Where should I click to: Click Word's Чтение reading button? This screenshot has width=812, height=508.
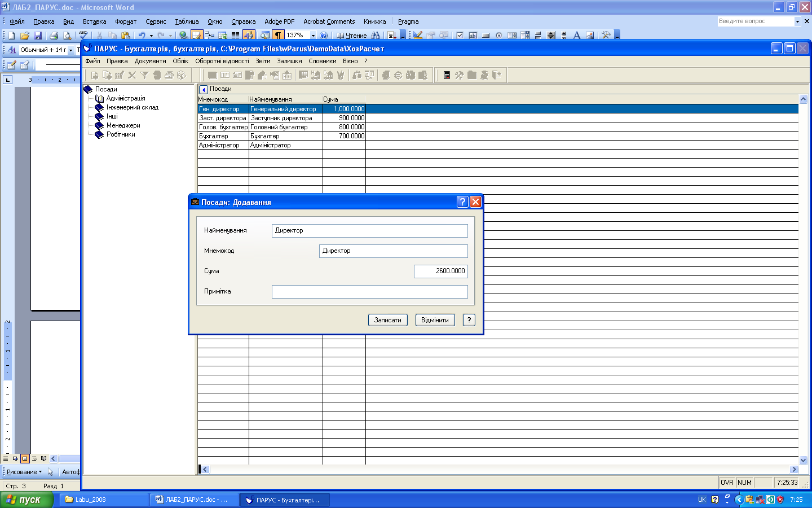tap(352, 35)
